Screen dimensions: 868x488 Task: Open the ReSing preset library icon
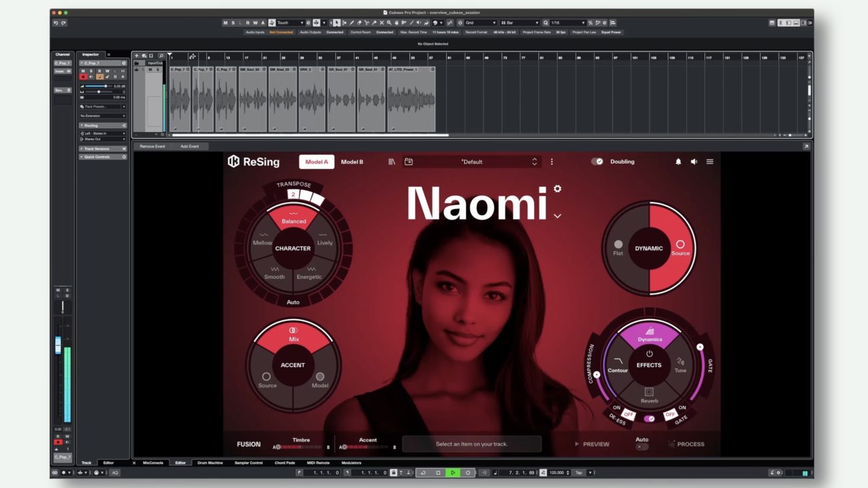[x=392, y=162]
